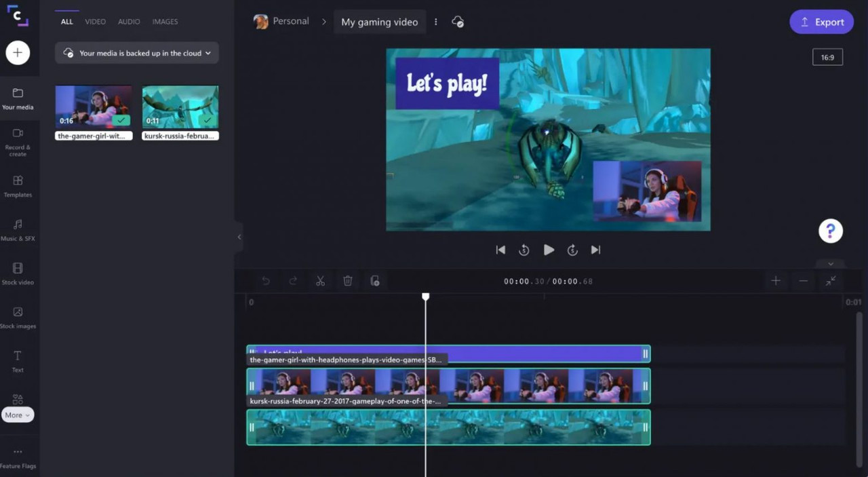Image resolution: width=868 pixels, height=477 pixels.
Task: Click the timecode display 00:00.30
Action: 524,282
